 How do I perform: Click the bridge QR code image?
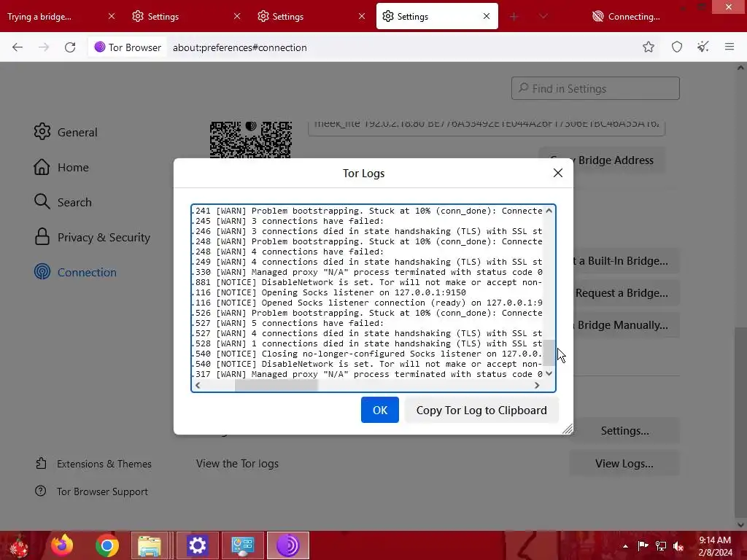click(251, 139)
